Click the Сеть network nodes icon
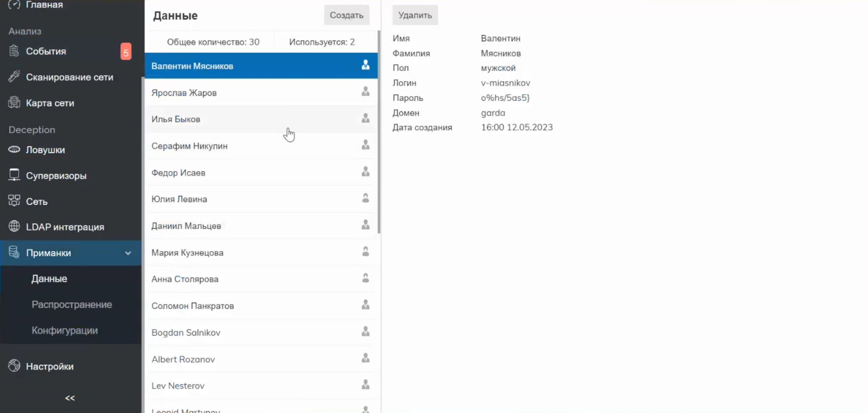Screen dimensions: 868x413 [x=14, y=201]
